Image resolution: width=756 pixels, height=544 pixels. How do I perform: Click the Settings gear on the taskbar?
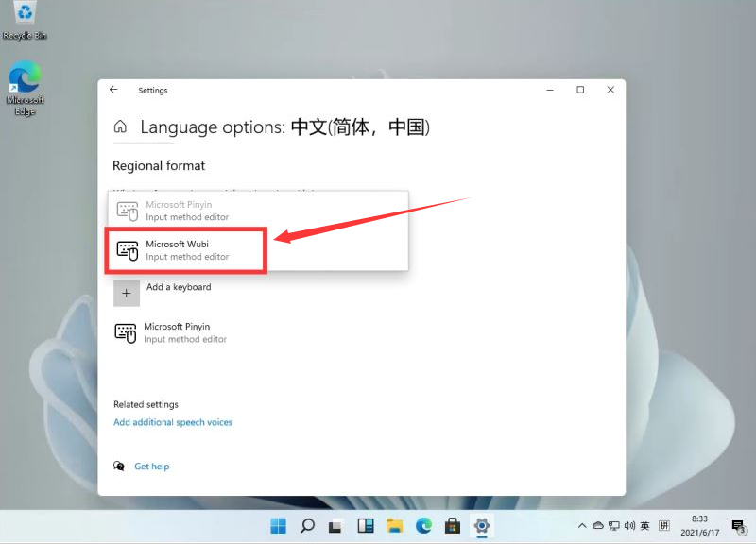tap(482, 525)
